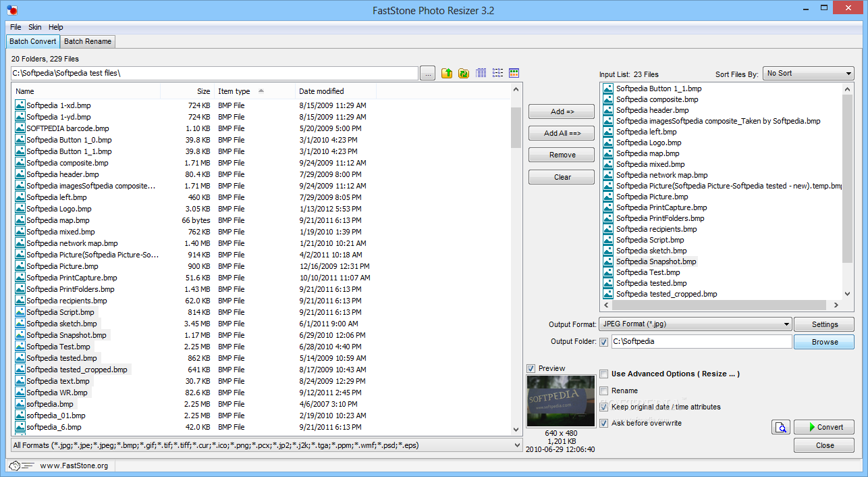This screenshot has width=868, height=477.
Task: Select Softpedia Button 1_0.bmp file
Action: pyautogui.click(x=69, y=140)
